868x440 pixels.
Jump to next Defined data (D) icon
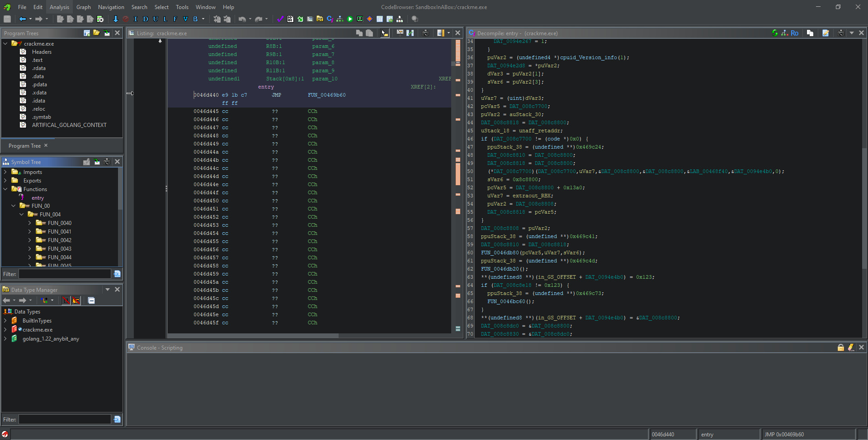click(146, 19)
